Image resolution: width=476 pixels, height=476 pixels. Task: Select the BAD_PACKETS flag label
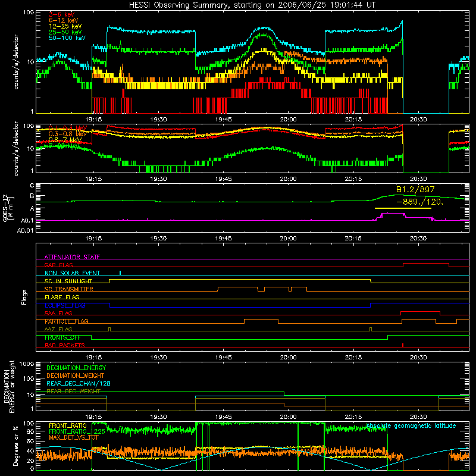click(65, 345)
